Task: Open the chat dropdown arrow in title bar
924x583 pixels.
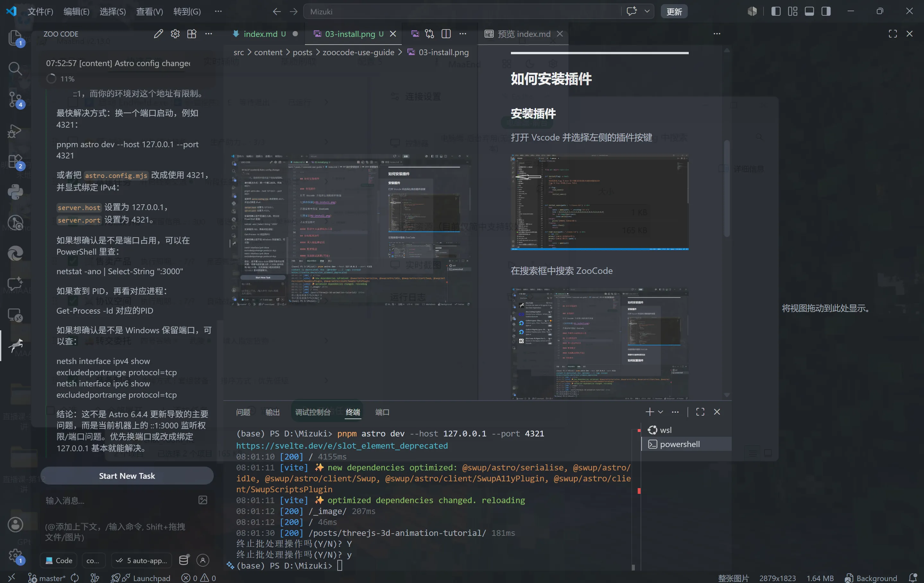Action: [647, 12]
